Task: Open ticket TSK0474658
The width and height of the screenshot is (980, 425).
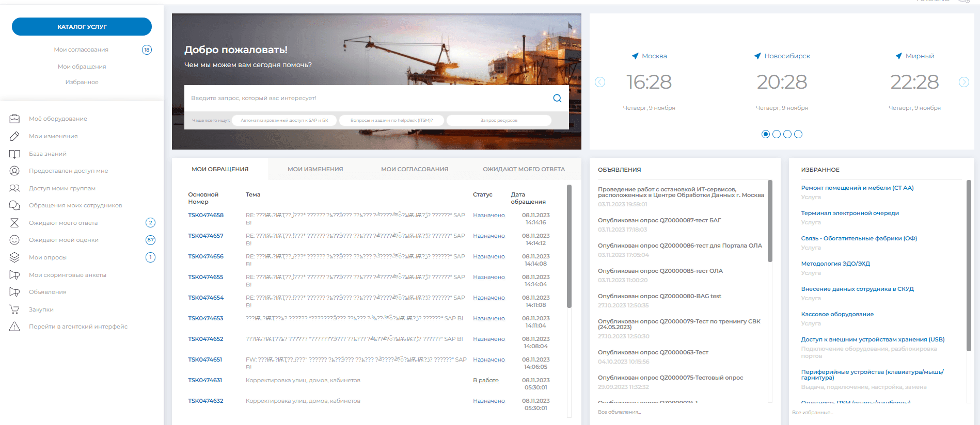Action: 206,215
